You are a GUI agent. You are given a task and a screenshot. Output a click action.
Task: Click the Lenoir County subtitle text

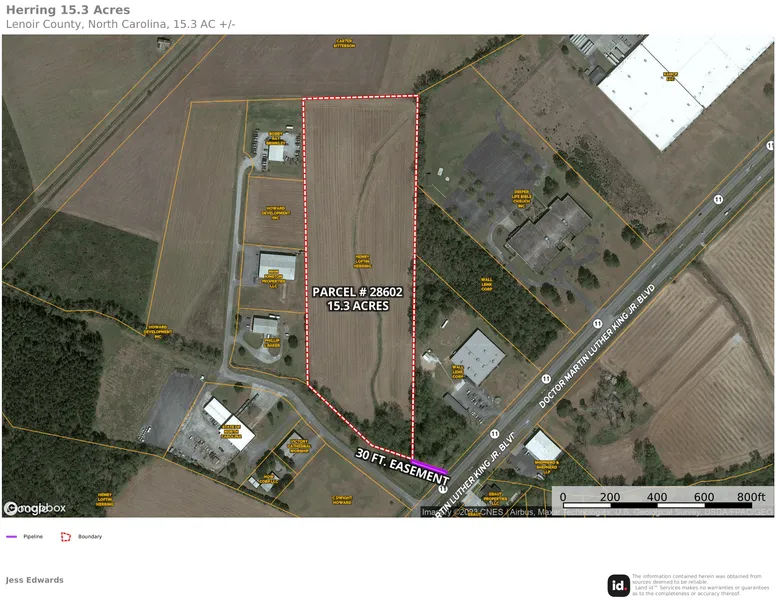coord(120,24)
